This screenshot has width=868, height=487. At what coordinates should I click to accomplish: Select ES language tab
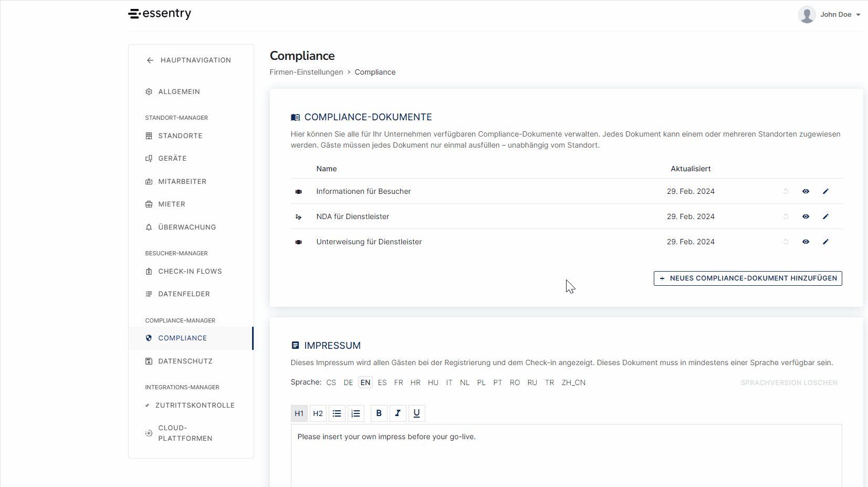[382, 383]
